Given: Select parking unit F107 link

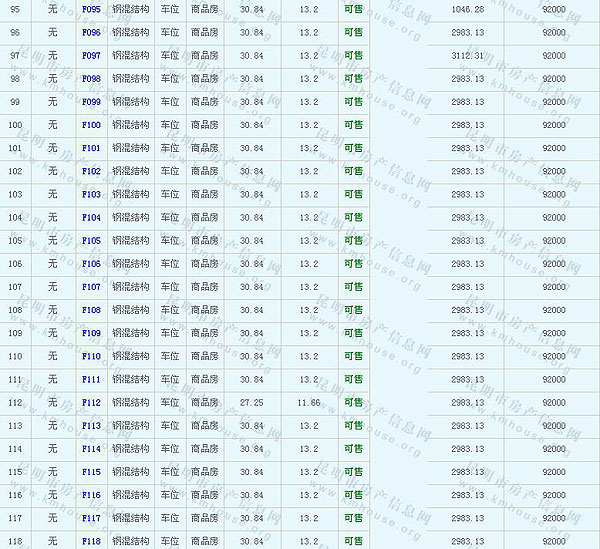Looking at the screenshot, I should (x=91, y=287).
